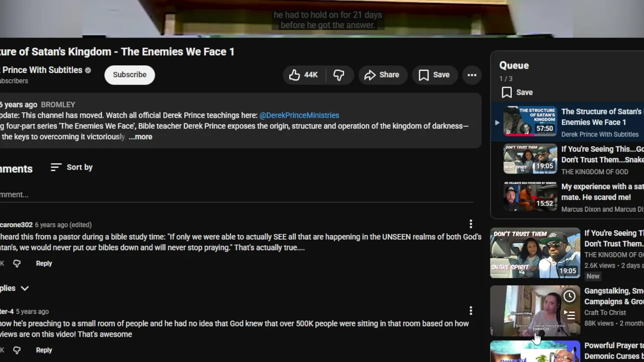Click the verified badge next to channel name

[x=88, y=70]
